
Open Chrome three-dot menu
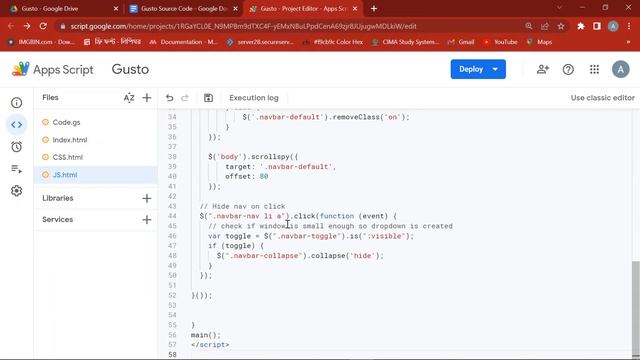629,26
